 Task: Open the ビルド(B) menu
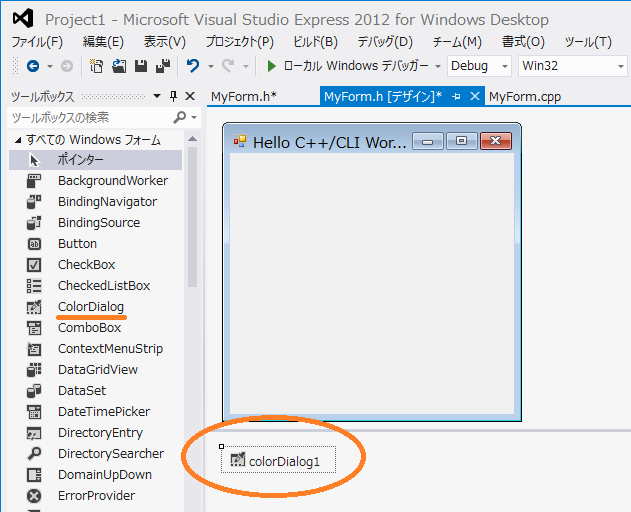[x=316, y=42]
